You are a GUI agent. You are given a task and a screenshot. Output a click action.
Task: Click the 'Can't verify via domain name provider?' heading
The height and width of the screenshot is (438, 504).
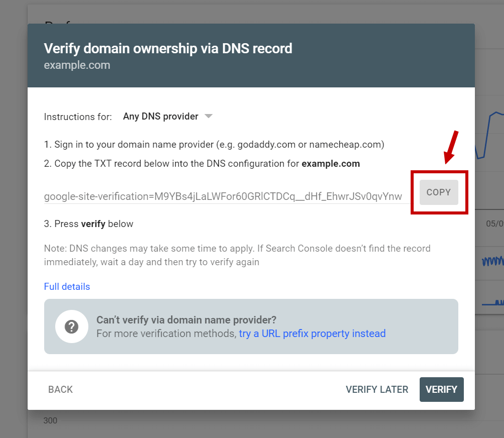point(186,320)
